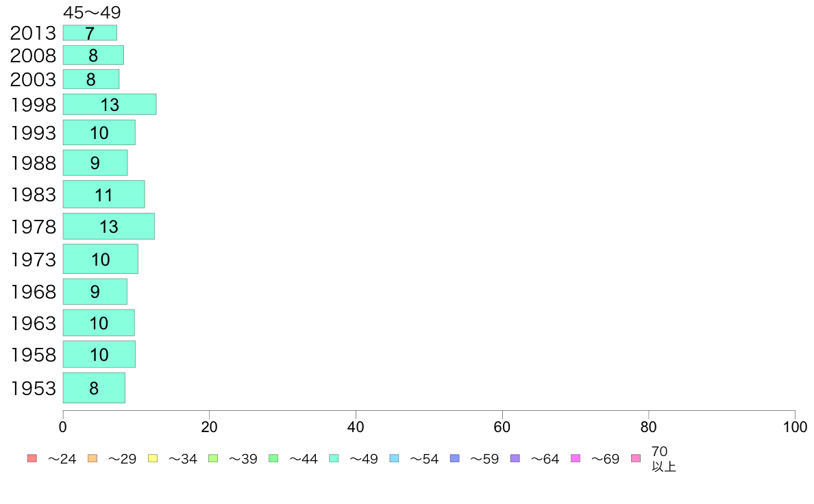The height and width of the screenshot is (504, 814).
Task: Click the magenta ~69 legend swatch
Action: (575, 458)
